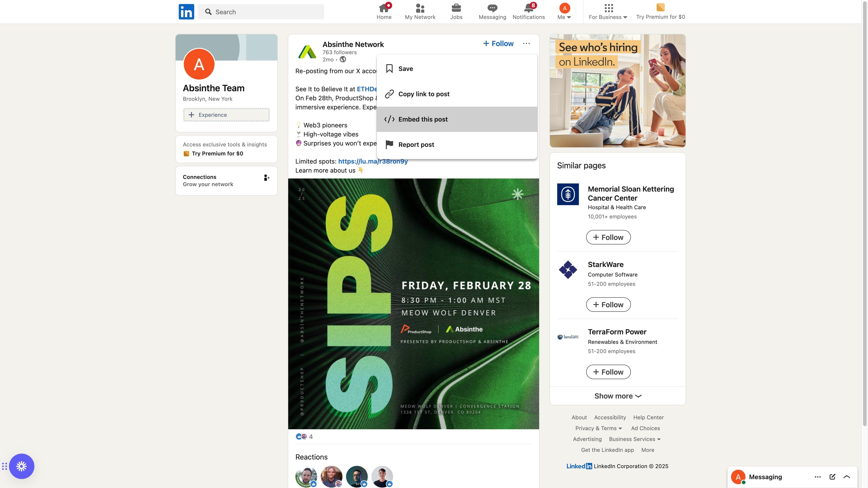Expand the For Business apps menu
Viewport: 868px width, 488px height.
608,12
